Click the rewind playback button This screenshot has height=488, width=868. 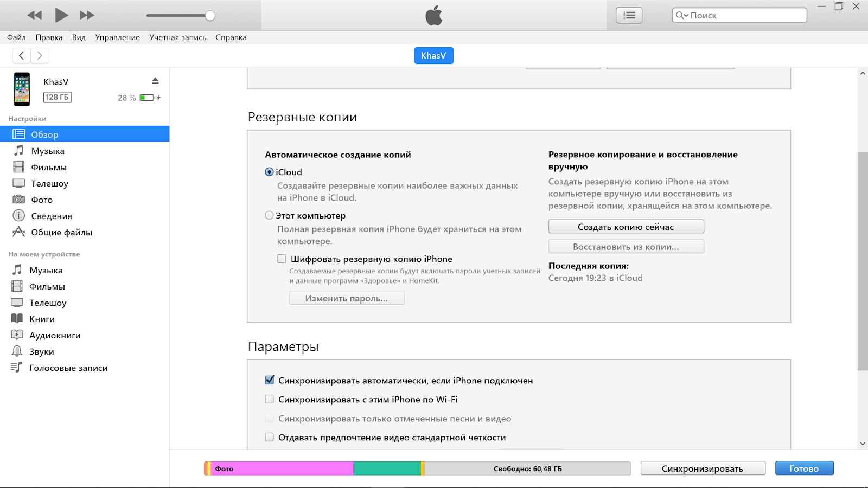pyautogui.click(x=35, y=15)
